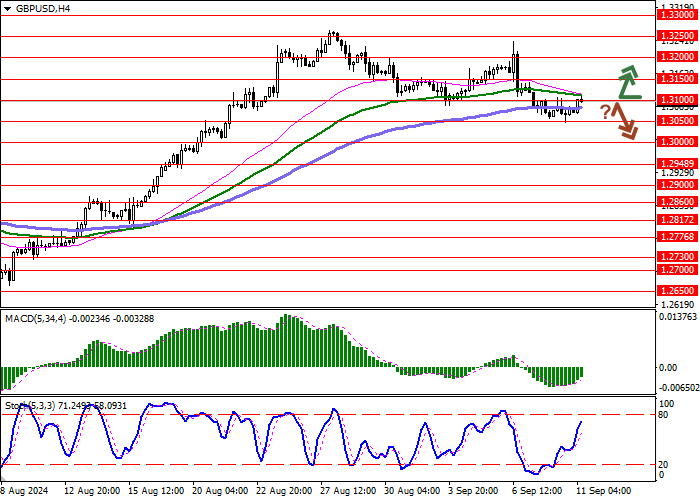Screen dimensions: 700x500
Task: Click the 0.00 MACD zero-level value
Action: tap(668, 368)
